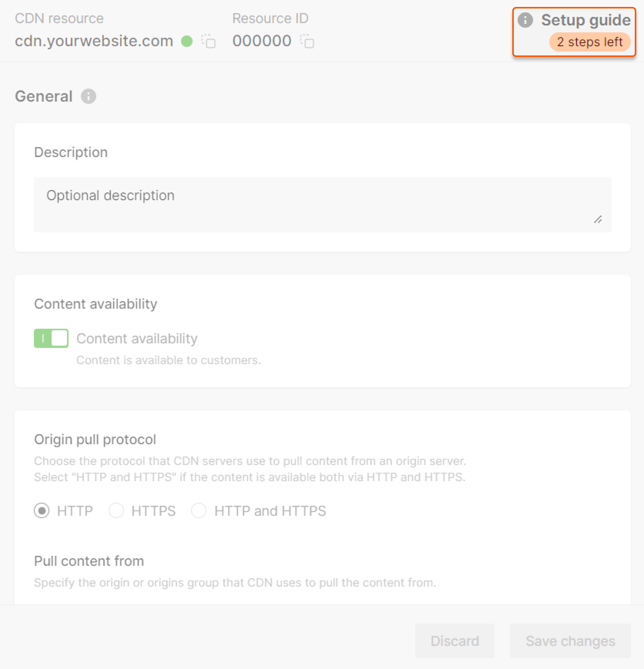Choose the HTTPS radio option

[x=116, y=511]
